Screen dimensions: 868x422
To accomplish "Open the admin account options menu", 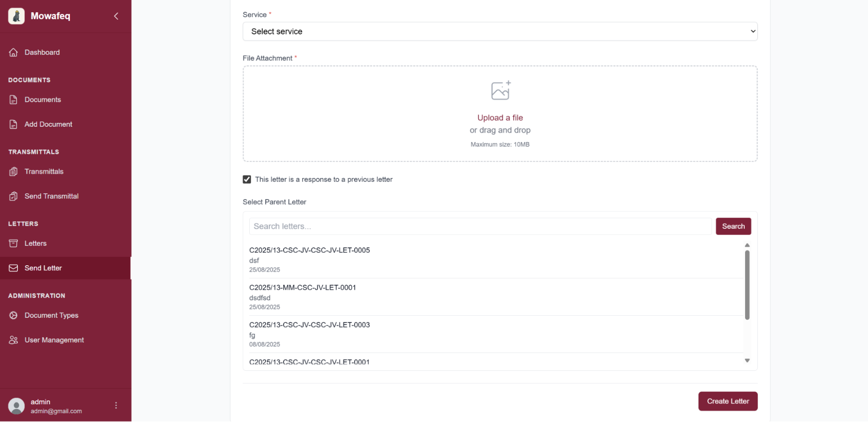I will click(x=116, y=405).
